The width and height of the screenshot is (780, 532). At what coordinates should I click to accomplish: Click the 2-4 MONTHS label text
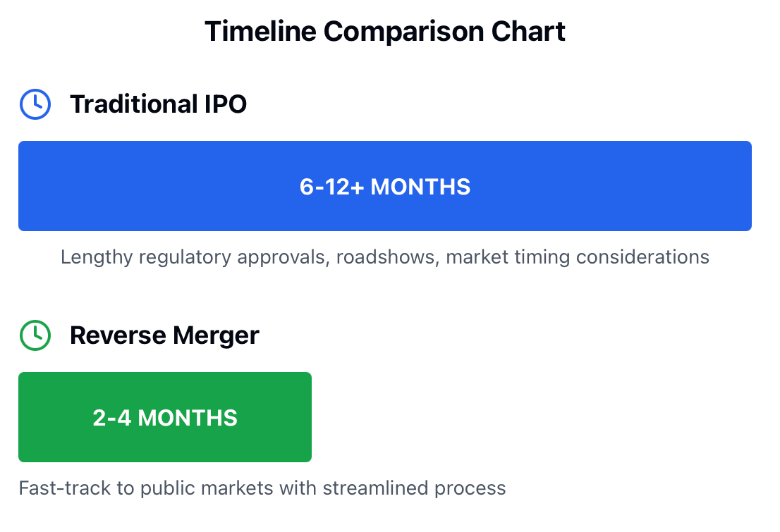[x=165, y=418]
